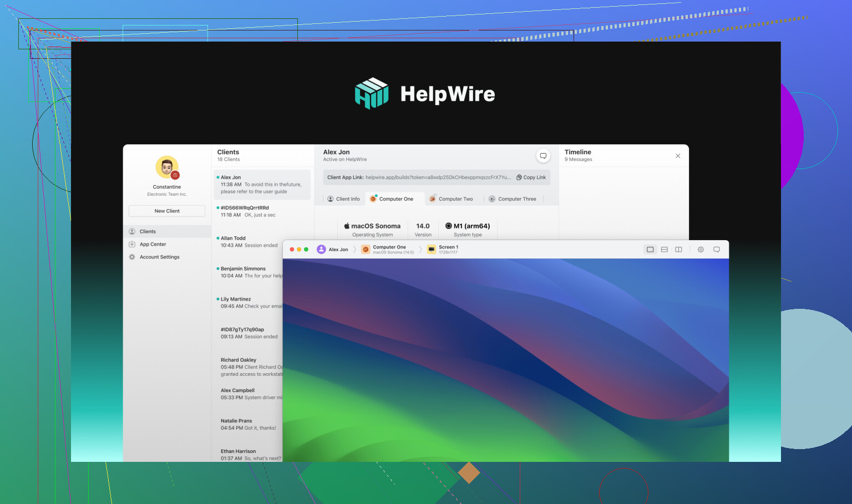Select client #ID87gTy17q90ap
This screenshot has height=504, width=852.
(248, 333)
